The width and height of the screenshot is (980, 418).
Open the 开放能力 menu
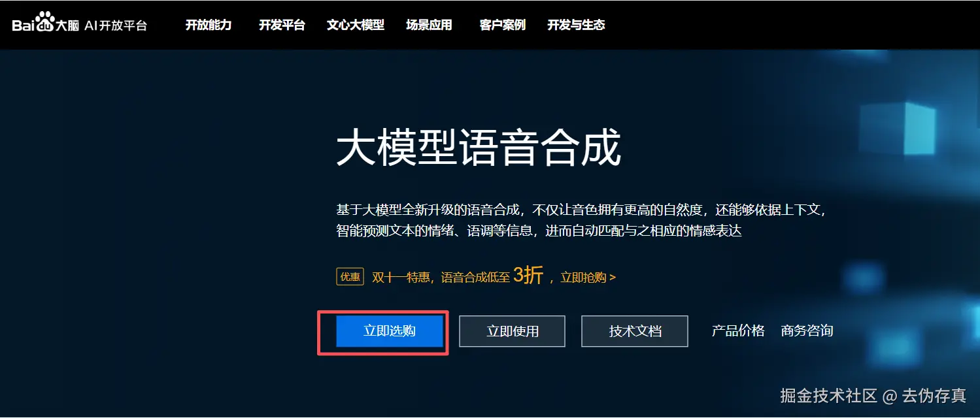(x=209, y=25)
